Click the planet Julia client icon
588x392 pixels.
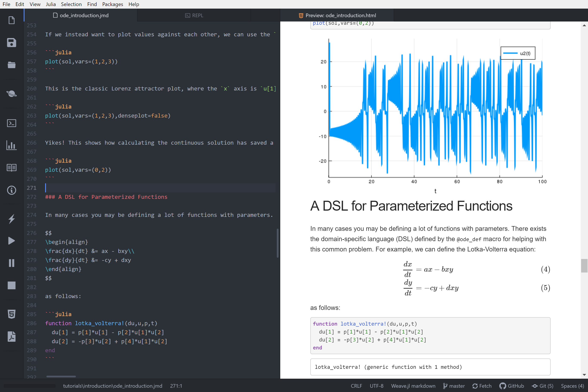12,94
